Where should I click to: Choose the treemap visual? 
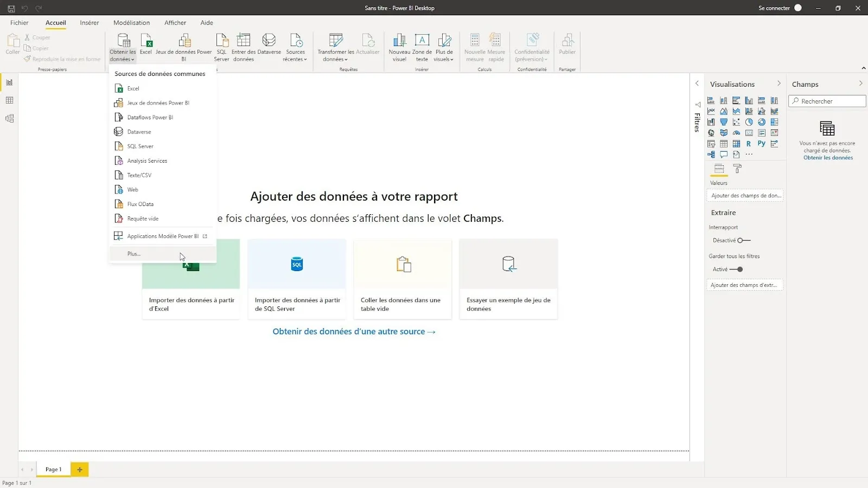(774, 122)
